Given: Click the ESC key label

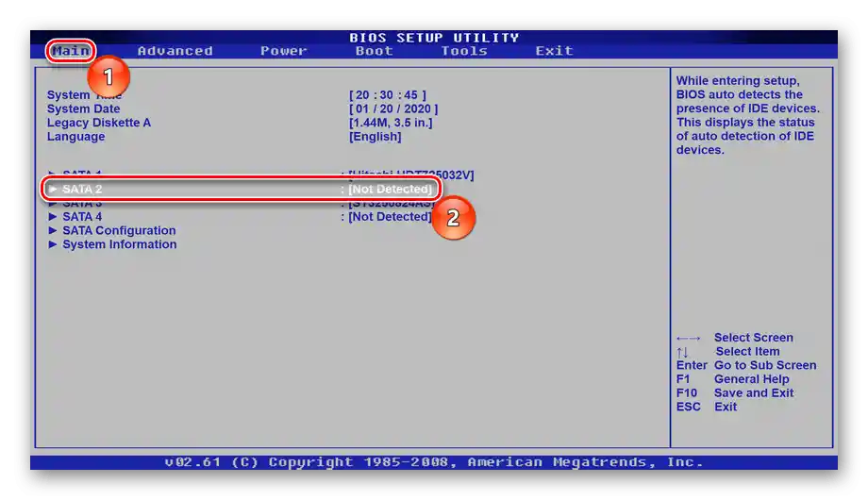Looking at the screenshot, I should pos(688,407).
